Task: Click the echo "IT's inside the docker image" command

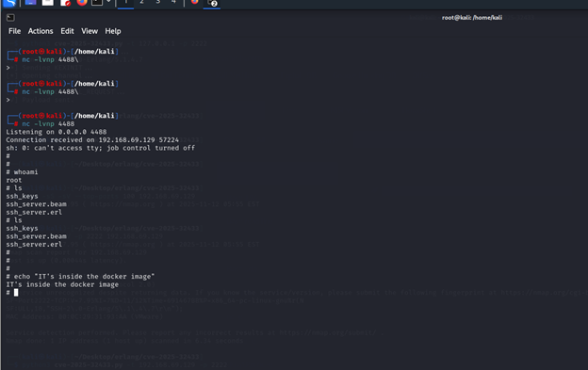Action: point(80,277)
